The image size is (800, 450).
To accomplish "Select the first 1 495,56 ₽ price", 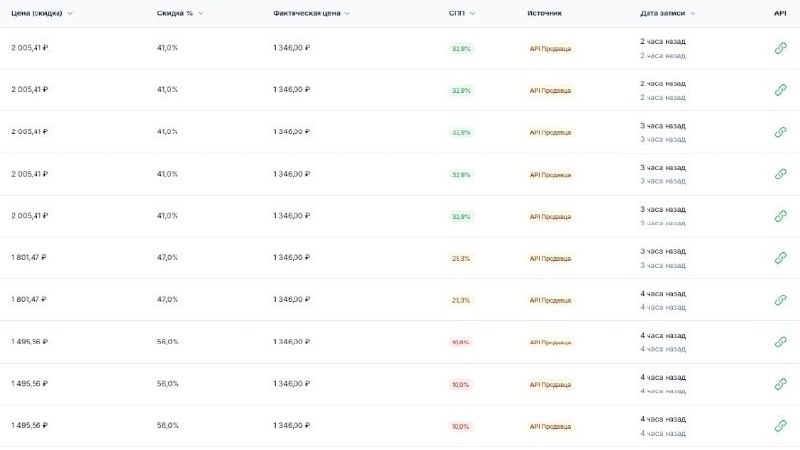I will coord(30,341).
